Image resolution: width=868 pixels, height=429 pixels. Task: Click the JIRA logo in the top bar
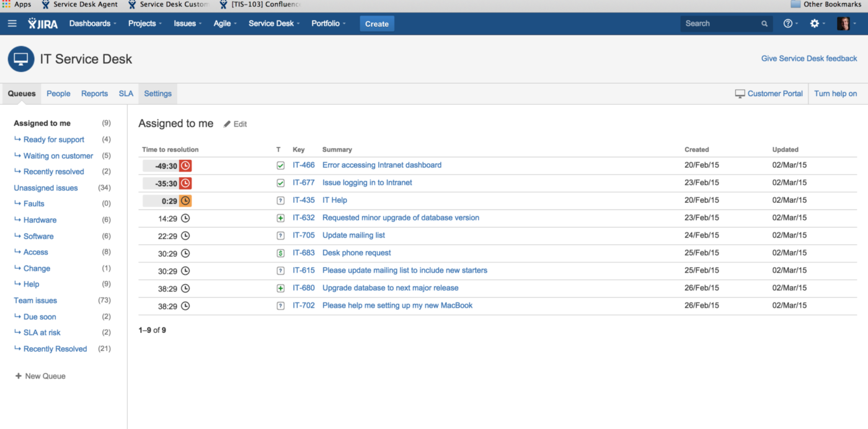[x=42, y=23]
